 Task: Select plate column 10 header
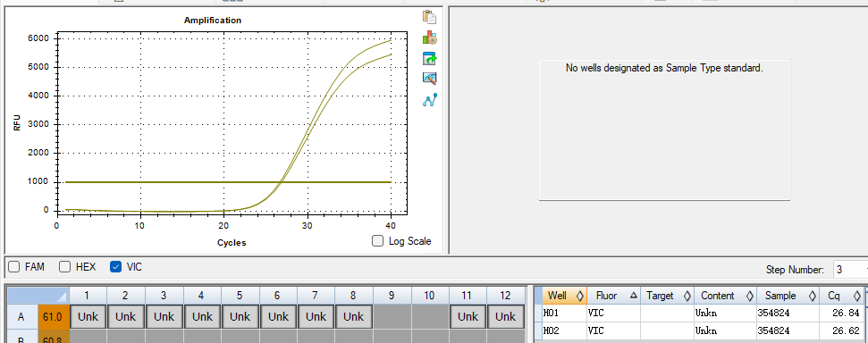click(x=430, y=296)
